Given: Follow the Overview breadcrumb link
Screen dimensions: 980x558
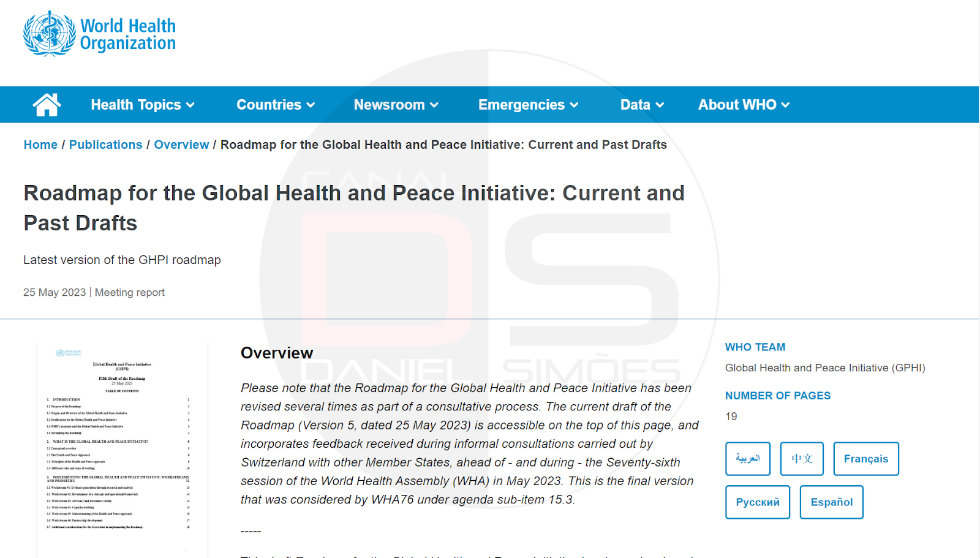Looking at the screenshot, I should (181, 145).
